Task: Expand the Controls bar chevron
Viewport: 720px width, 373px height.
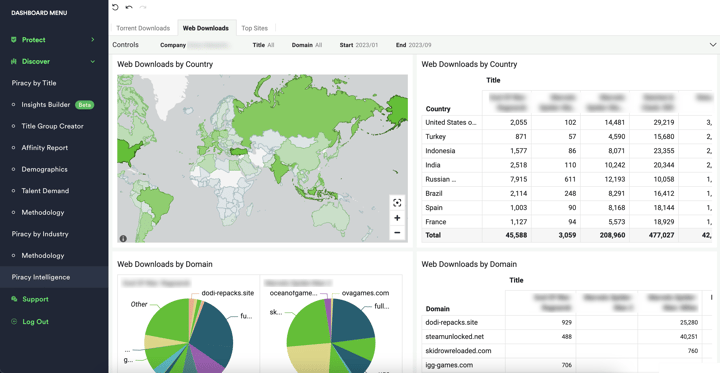Action: [x=713, y=45]
